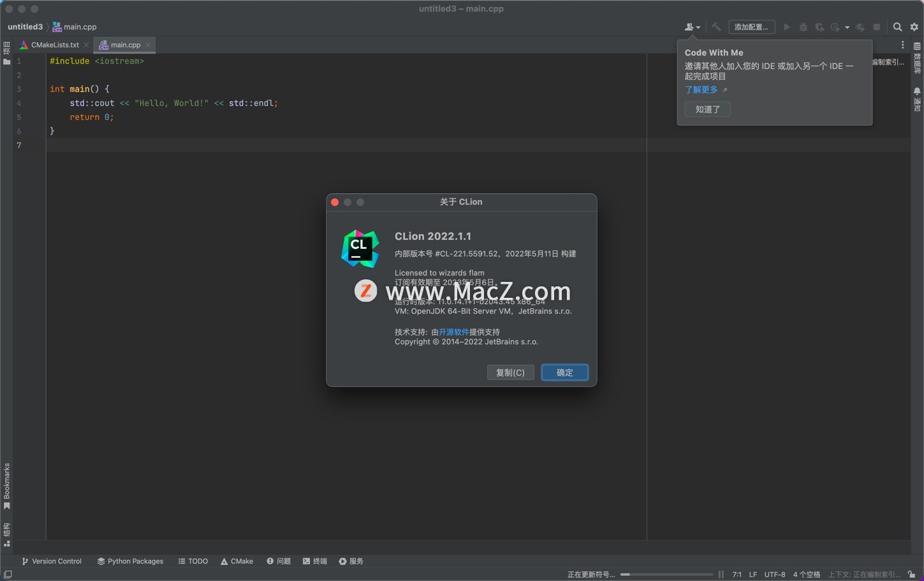Click CLion 2022.1.1 version title
This screenshot has width=924, height=581.
coord(433,236)
